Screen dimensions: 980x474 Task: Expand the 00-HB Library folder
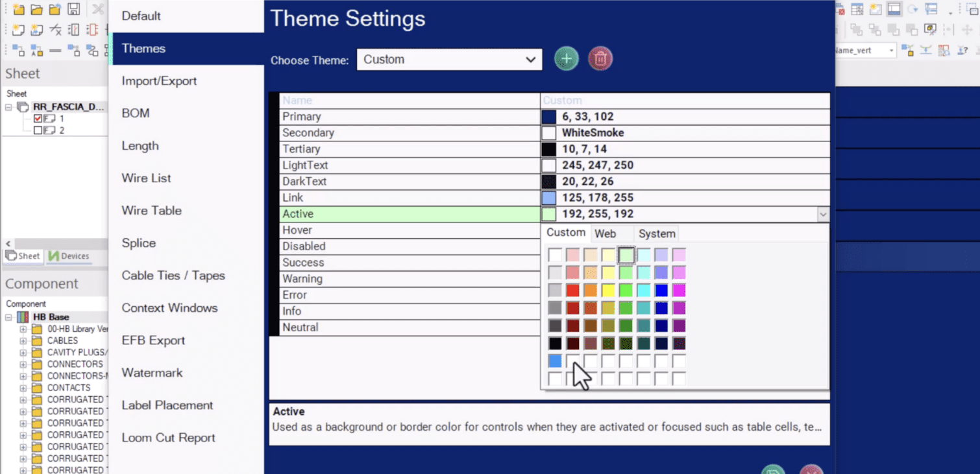tap(23, 329)
